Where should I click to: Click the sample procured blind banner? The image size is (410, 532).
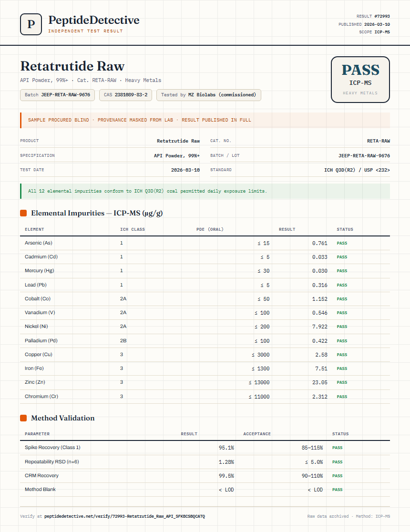[x=205, y=120]
